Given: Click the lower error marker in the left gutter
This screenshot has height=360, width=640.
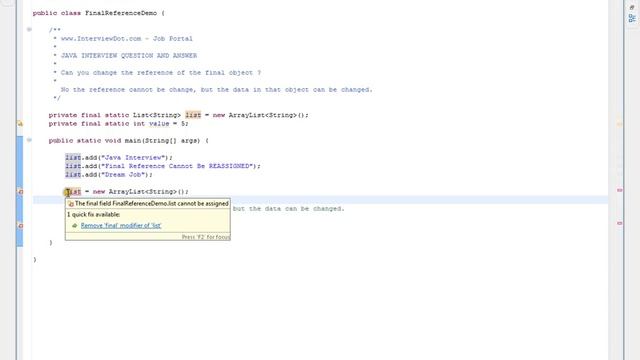Looking at the screenshot, I should [20, 226].
